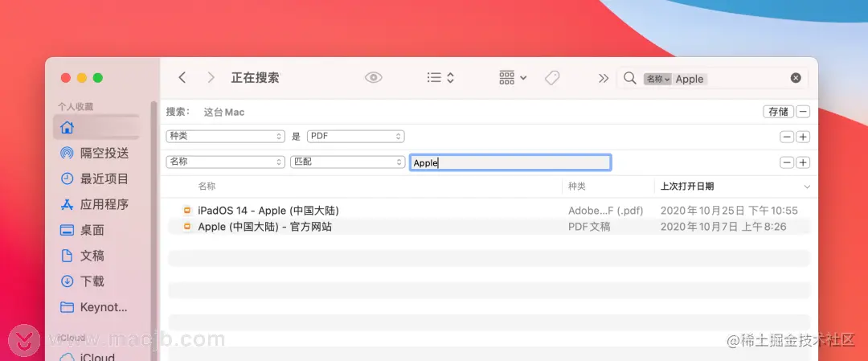Viewport: 868px width, 361px height.
Task: Click date 2020年10月7日 上午8:26
Action: coord(723,227)
